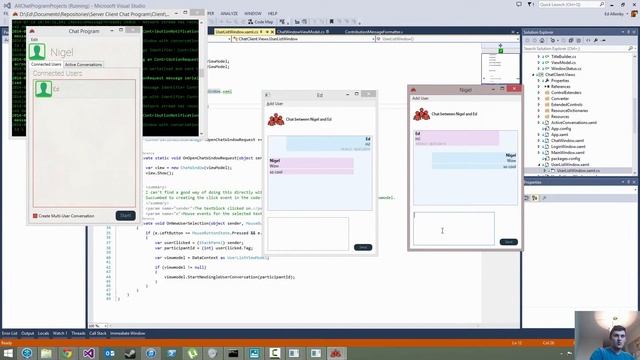Open the Windows Start button

(x=8, y=353)
